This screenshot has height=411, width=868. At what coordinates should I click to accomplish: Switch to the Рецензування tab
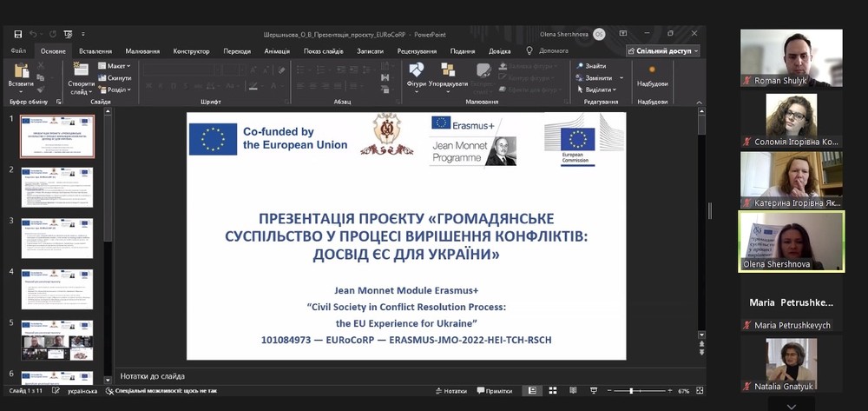pos(417,51)
